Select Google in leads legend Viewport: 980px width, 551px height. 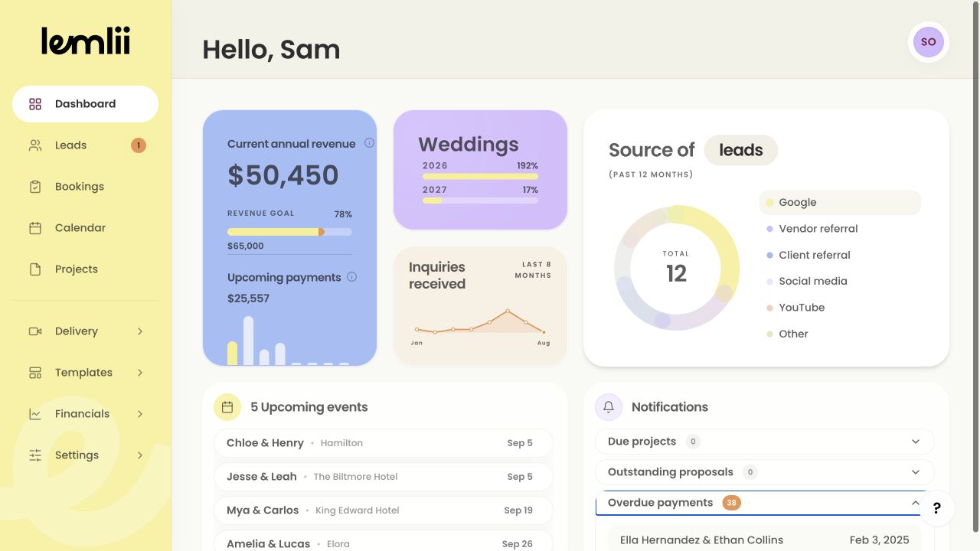840,203
